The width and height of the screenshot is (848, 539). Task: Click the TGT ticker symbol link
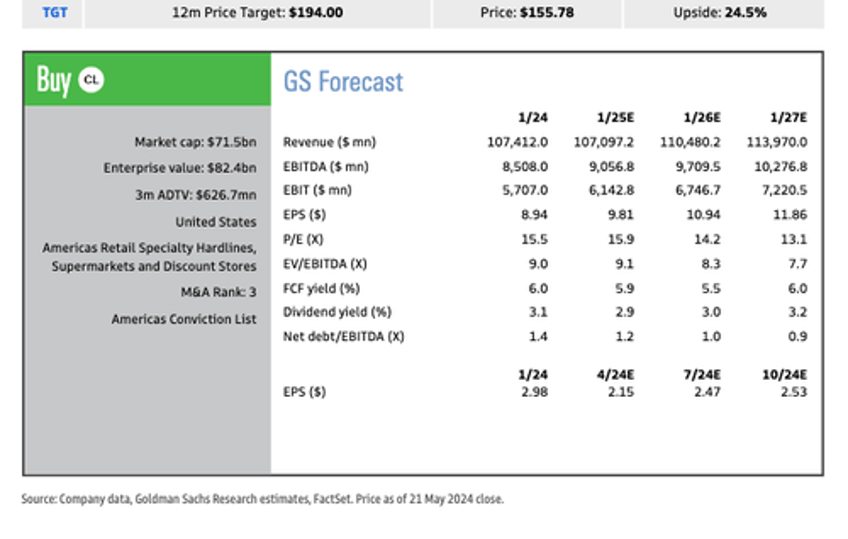[55, 13]
